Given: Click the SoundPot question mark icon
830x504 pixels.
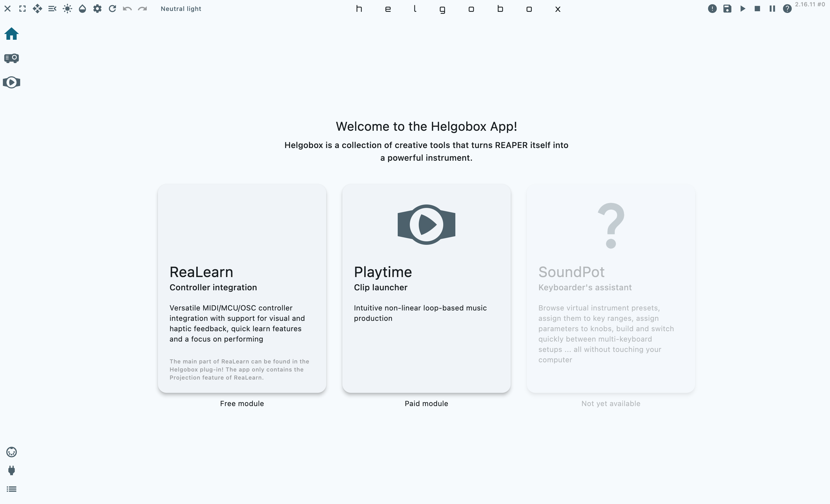Looking at the screenshot, I should [x=611, y=226].
